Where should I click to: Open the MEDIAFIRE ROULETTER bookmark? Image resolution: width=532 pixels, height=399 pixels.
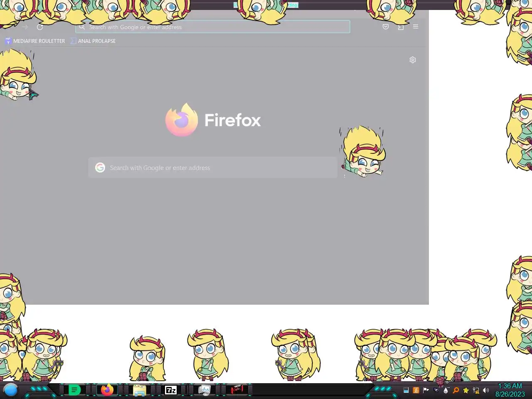pos(35,41)
